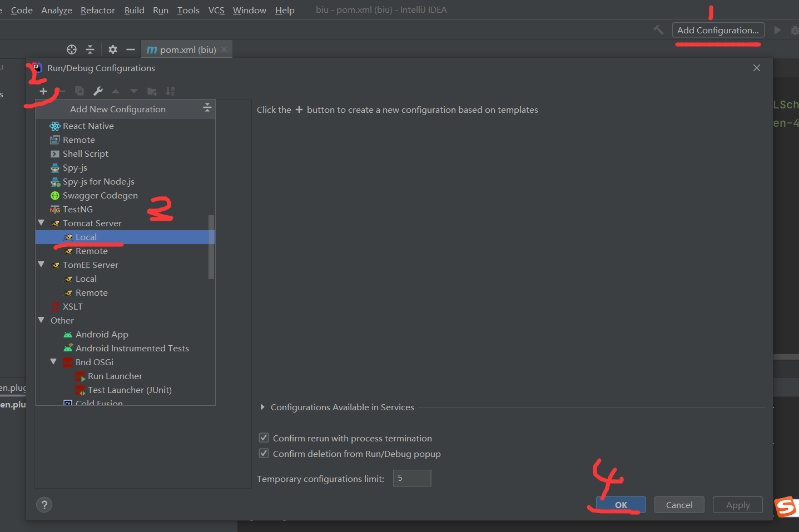Click the minus Remove Configuration icon
Viewport: 799px width, 532px height.
(62, 91)
